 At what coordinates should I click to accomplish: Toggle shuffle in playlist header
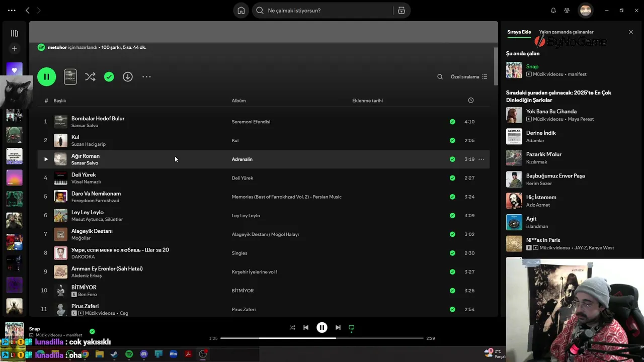pos(90,77)
